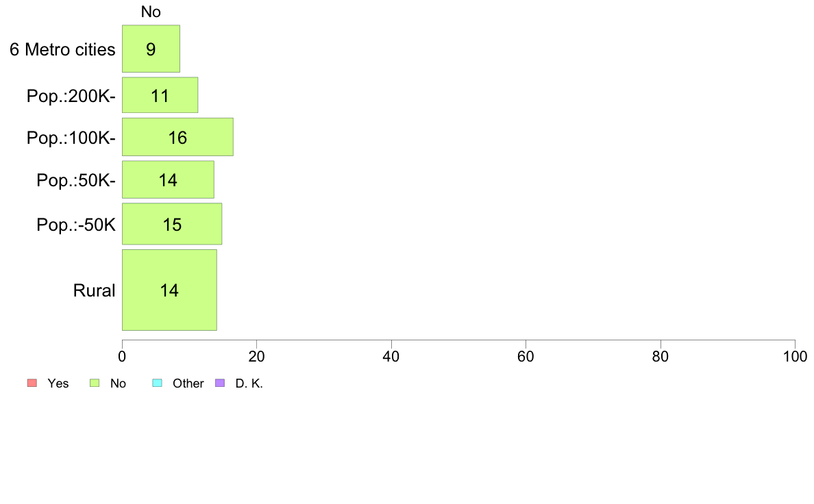Click the green No legend swatch
Screen dimensions: 814x504
pyautogui.click(x=95, y=383)
